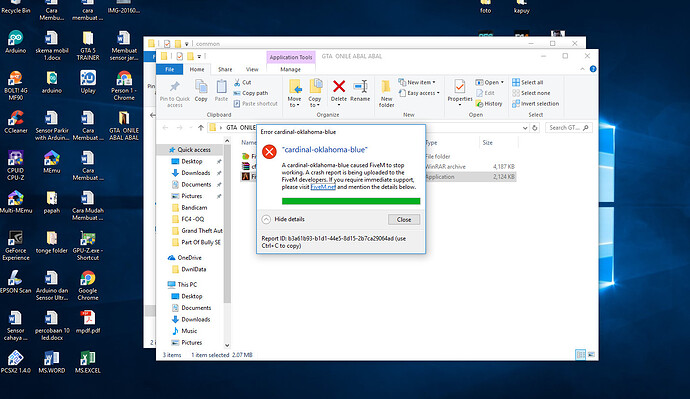Switch to the View ribbon tab
690x399 pixels.
(x=252, y=70)
